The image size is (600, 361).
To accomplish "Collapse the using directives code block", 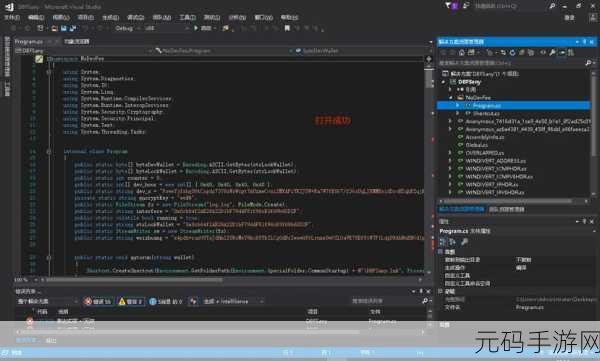I will [49, 72].
